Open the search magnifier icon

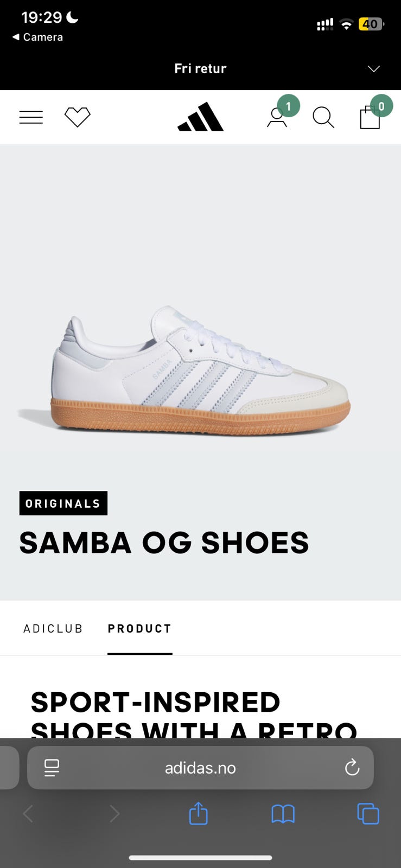323,117
